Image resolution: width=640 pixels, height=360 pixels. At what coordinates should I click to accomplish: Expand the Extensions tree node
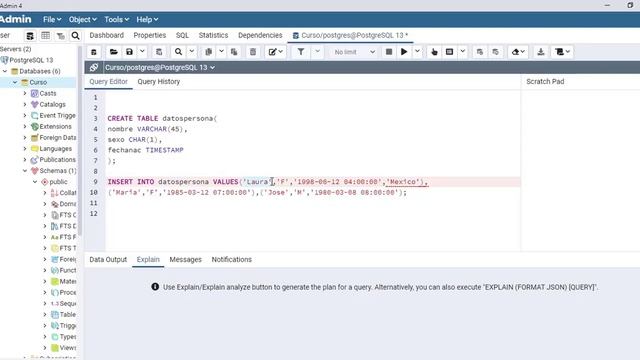point(25,127)
